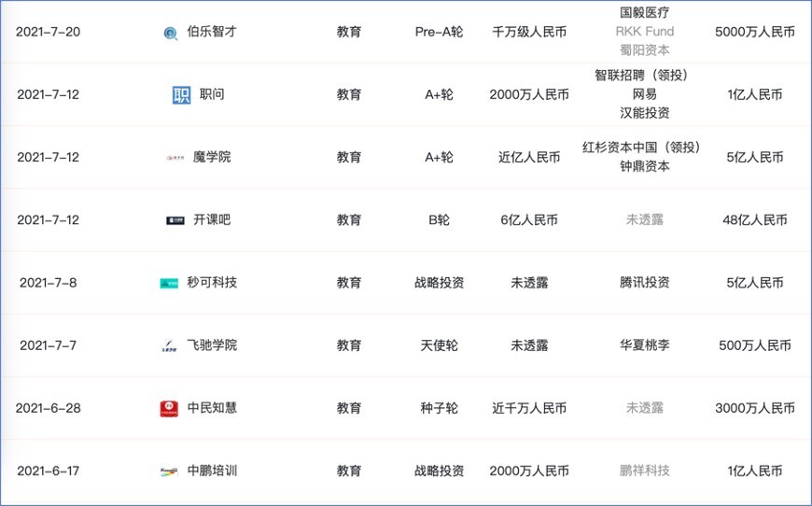The height and width of the screenshot is (506, 812).
Task: Click the 秒可科技 green logo icon
Action: tap(169, 283)
